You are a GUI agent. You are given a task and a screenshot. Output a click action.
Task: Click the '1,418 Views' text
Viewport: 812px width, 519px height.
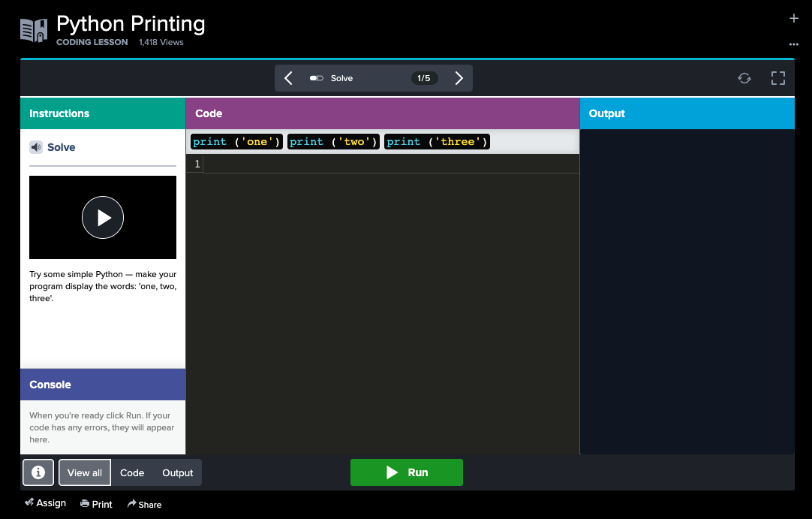coord(161,42)
